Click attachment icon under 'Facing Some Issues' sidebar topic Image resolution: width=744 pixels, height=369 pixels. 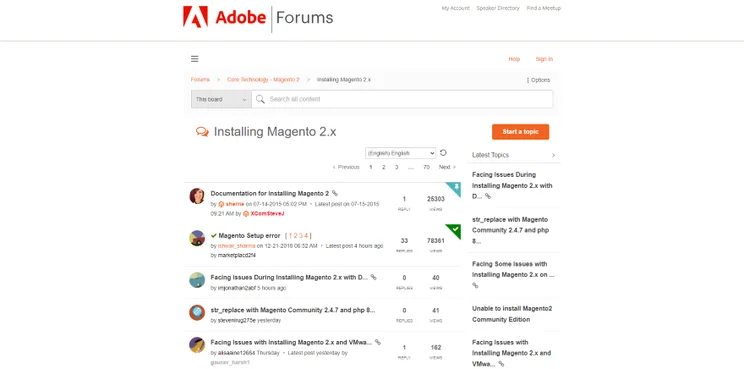pos(475,286)
